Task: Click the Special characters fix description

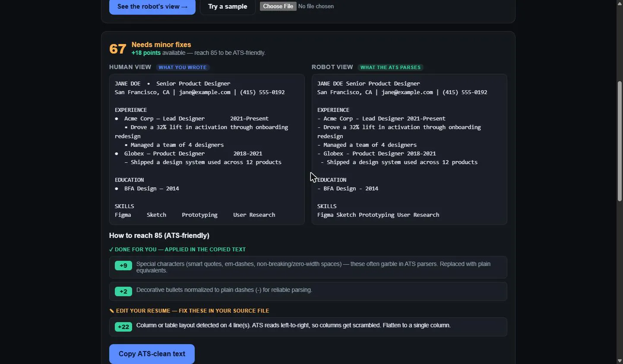Action: point(313,267)
